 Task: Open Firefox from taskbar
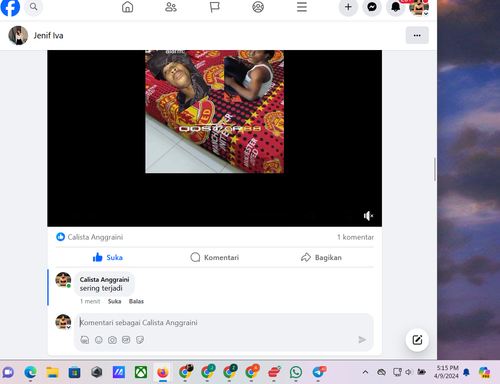[163, 372]
